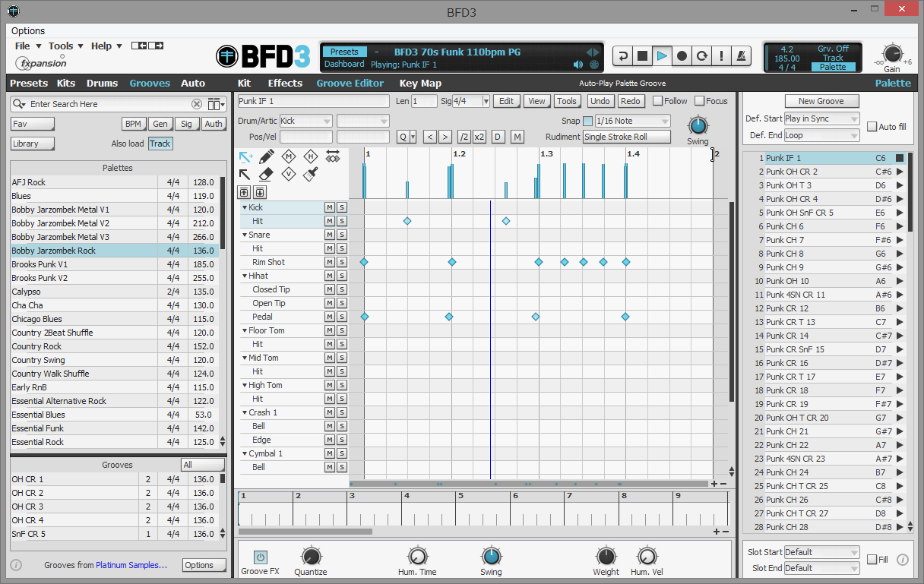This screenshot has height=584, width=924.
Task: Open the time signature 4/4 dropdown
Action: pos(471,101)
